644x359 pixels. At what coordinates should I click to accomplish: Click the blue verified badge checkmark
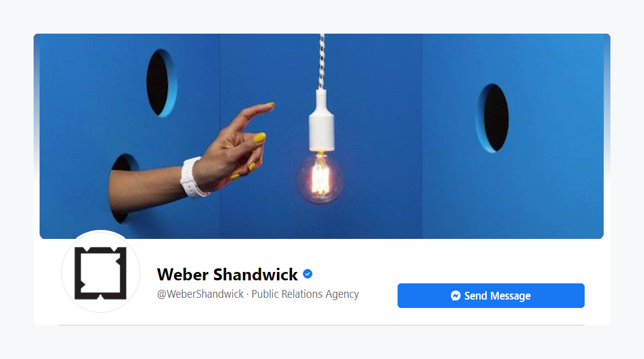click(308, 274)
